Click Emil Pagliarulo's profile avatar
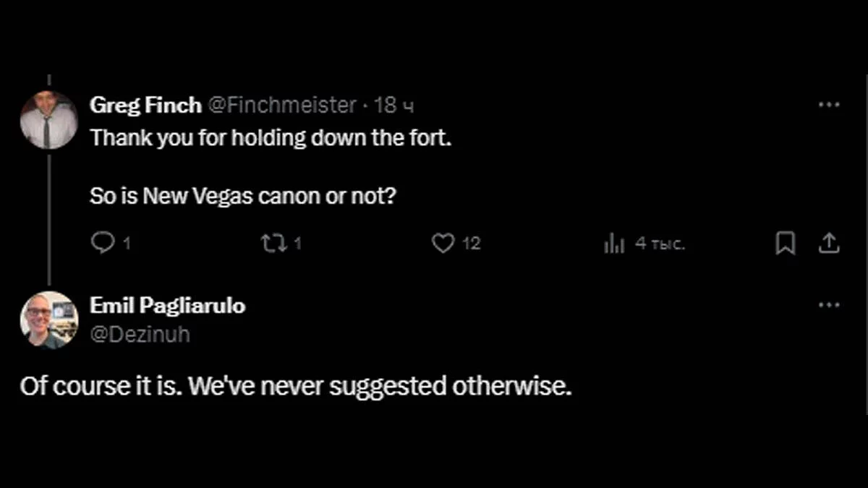This screenshot has width=868, height=488. click(x=49, y=320)
